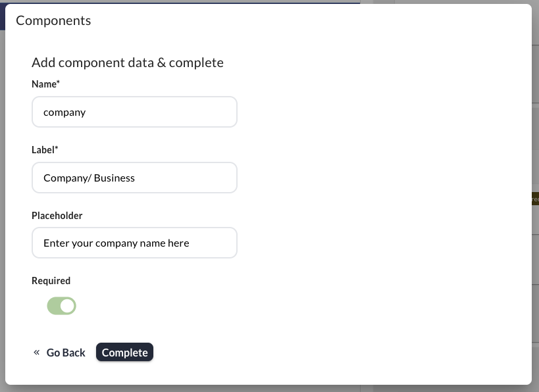Click the "Name*" field label

point(46,84)
